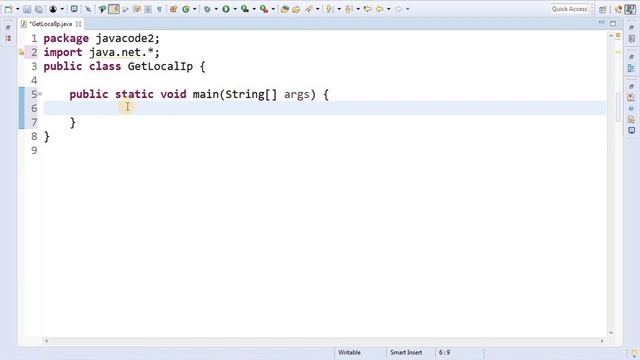Select the active Java perspective button
640x360 pixels.
click(x=630, y=9)
